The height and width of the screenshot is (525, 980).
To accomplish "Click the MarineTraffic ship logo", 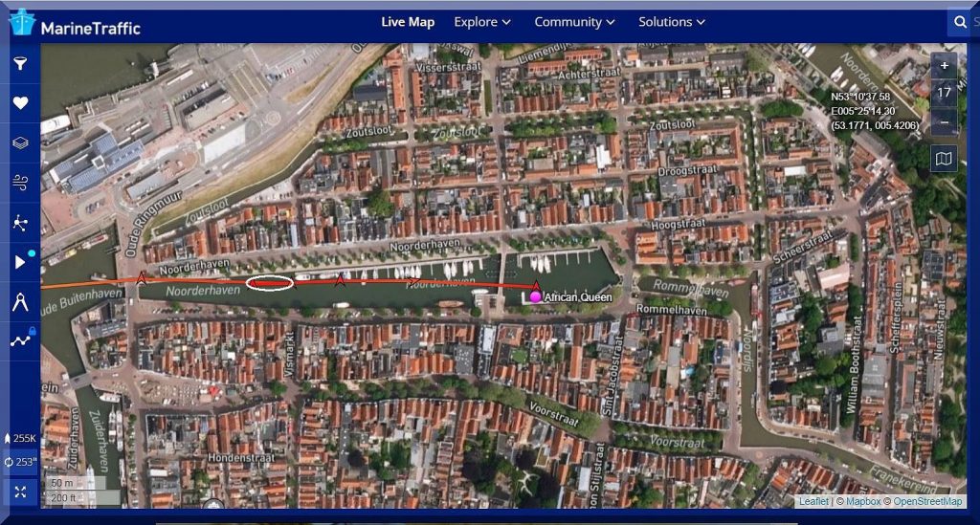I will (22, 24).
